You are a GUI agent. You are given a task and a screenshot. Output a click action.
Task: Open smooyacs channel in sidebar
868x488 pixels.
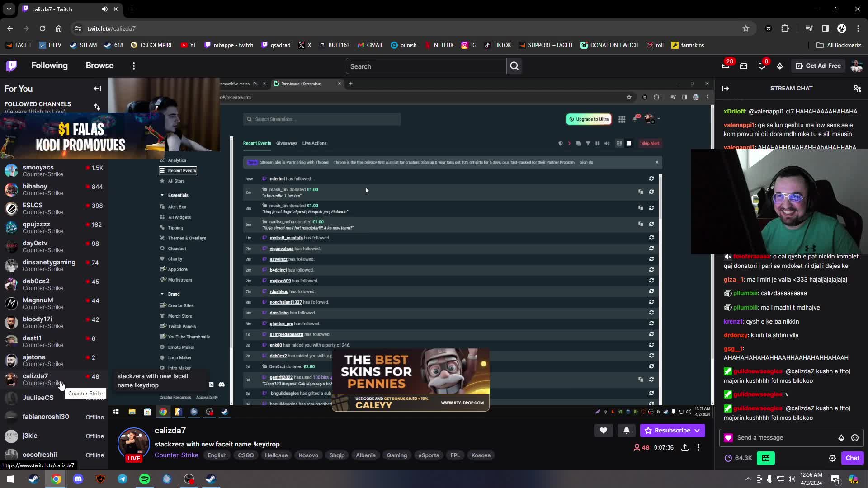pyautogui.click(x=54, y=171)
